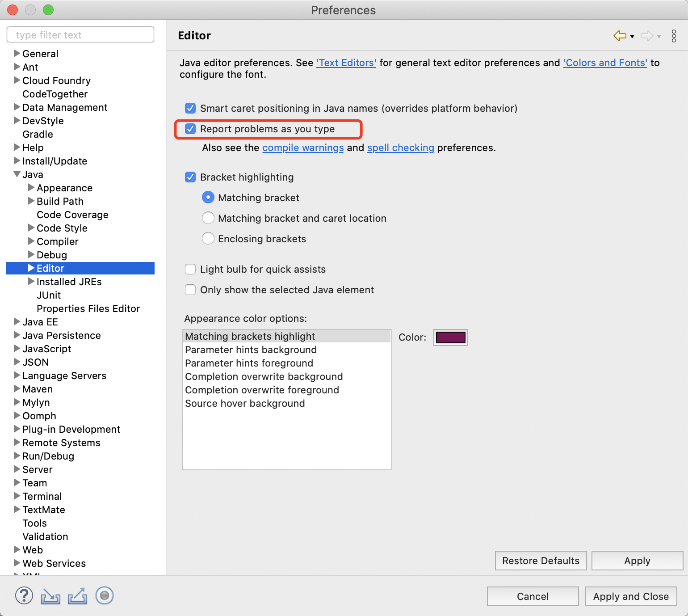This screenshot has width=688, height=616.
Task: Enable Light bulb for quick assists
Action: tap(190, 269)
